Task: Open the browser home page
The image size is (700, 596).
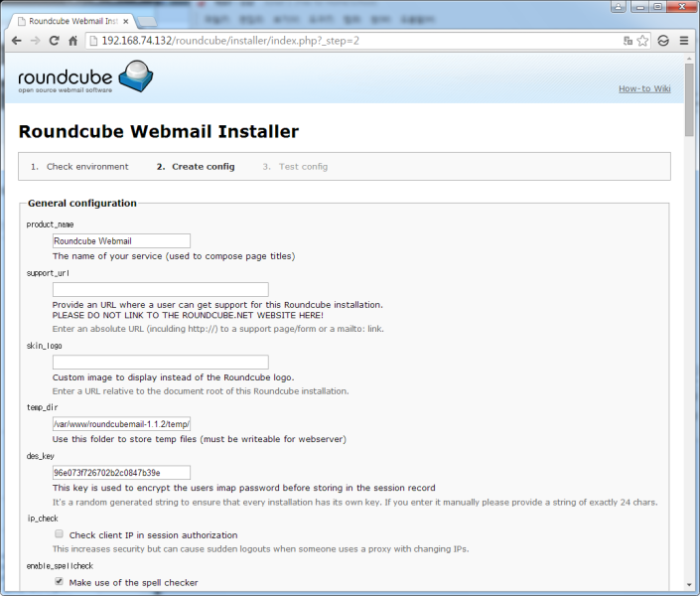Action: (x=72, y=41)
